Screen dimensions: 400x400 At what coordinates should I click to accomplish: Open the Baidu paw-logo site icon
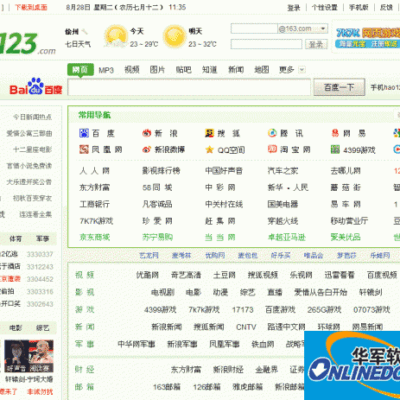(x=84, y=133)
